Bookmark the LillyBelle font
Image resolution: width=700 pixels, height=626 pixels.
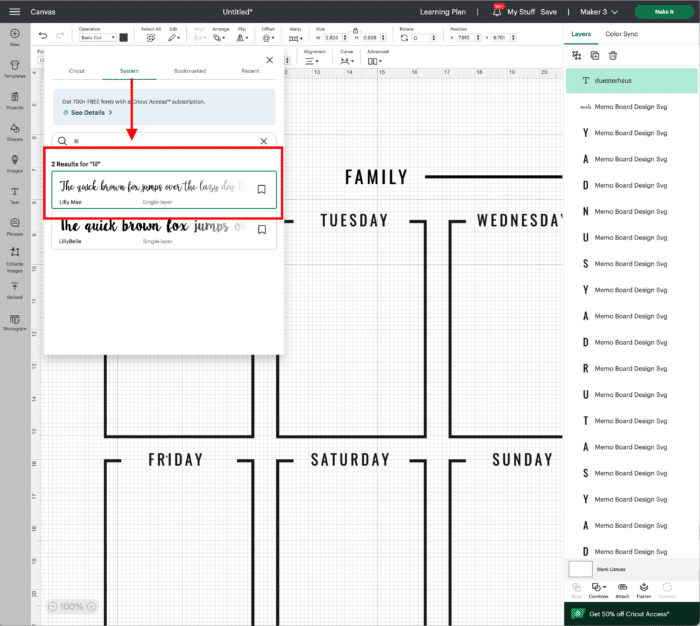[x=261, y=229]
